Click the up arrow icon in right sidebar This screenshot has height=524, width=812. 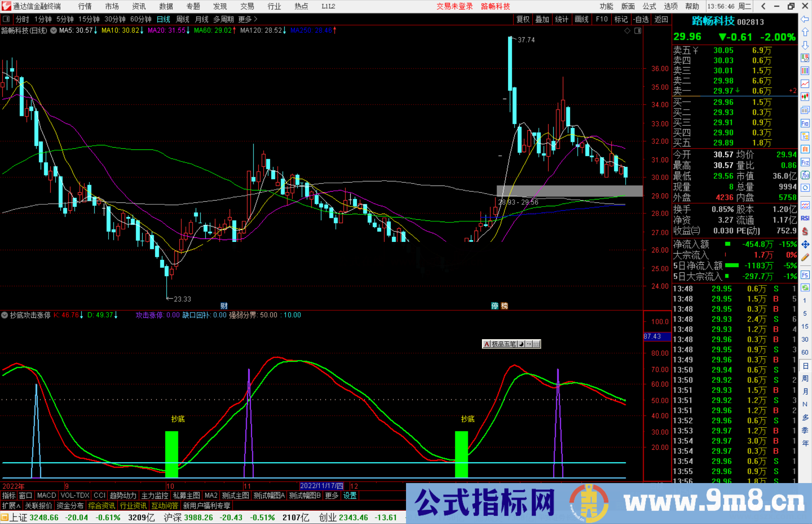click(805, 32)
